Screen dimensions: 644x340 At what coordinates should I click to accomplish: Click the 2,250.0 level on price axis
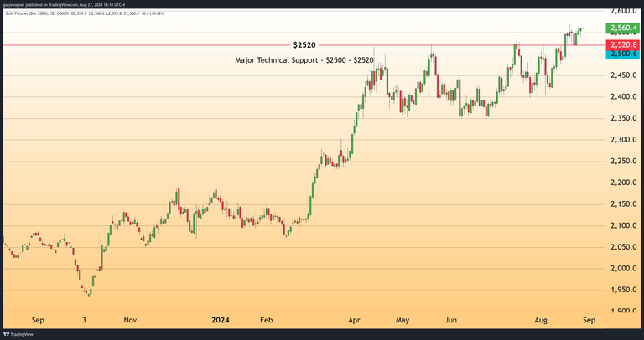[x=625, y=162]
